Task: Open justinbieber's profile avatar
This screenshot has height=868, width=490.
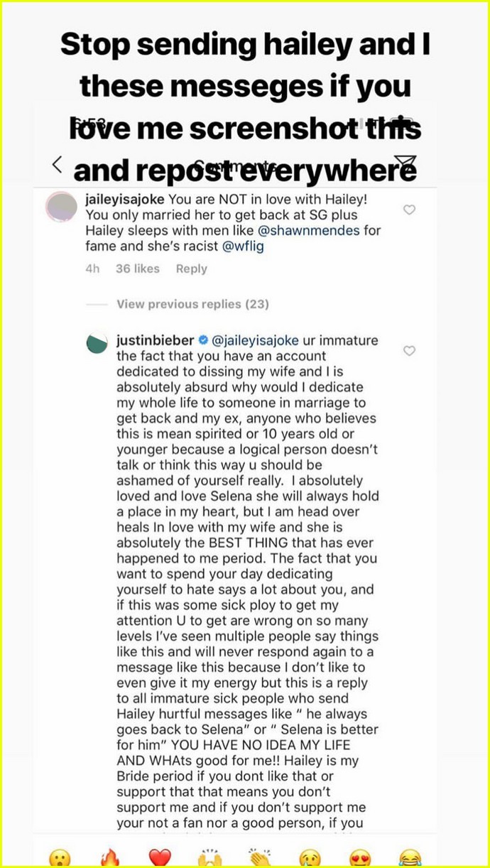Action: pos(97,343)
